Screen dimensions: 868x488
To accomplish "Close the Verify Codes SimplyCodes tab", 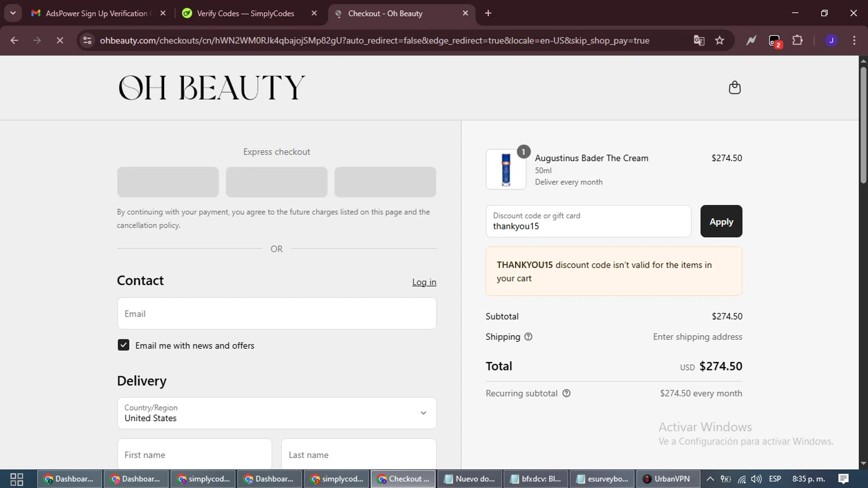I will coord(314,13).
